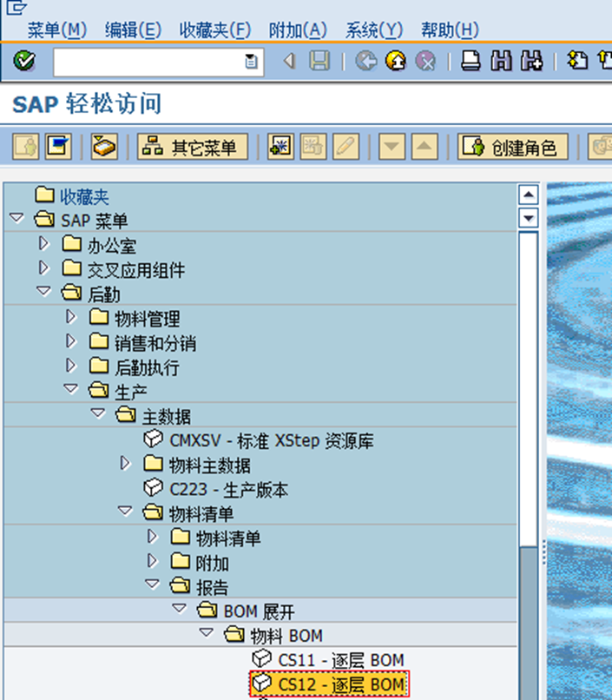Open the 收藏夹(F) menu
612x700 pixels.
215,30
